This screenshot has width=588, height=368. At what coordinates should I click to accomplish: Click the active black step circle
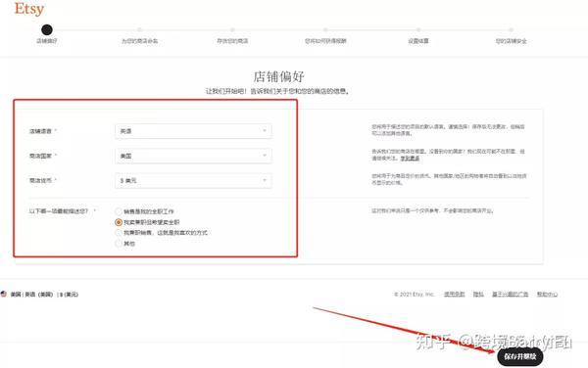(47, 29)
